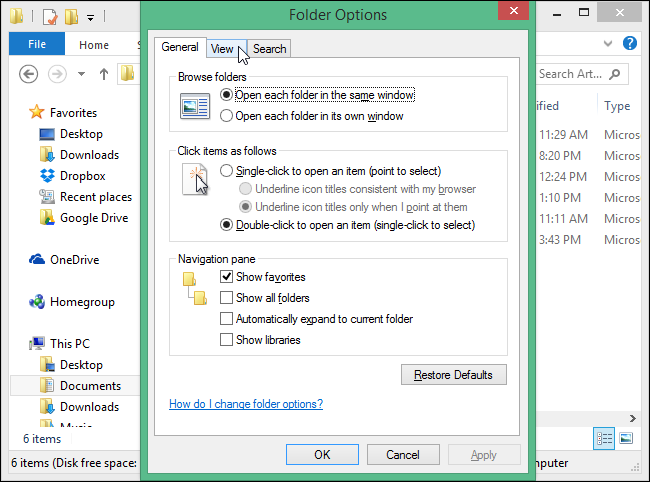650x482 pixels.
Task: Click Dropbox logo icon in sidebar
Action: 47,176
